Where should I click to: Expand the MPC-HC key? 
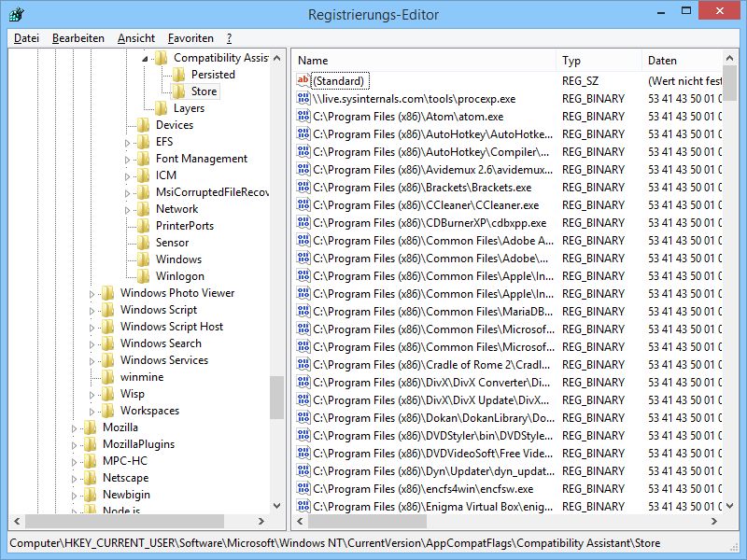coord(75,462)
